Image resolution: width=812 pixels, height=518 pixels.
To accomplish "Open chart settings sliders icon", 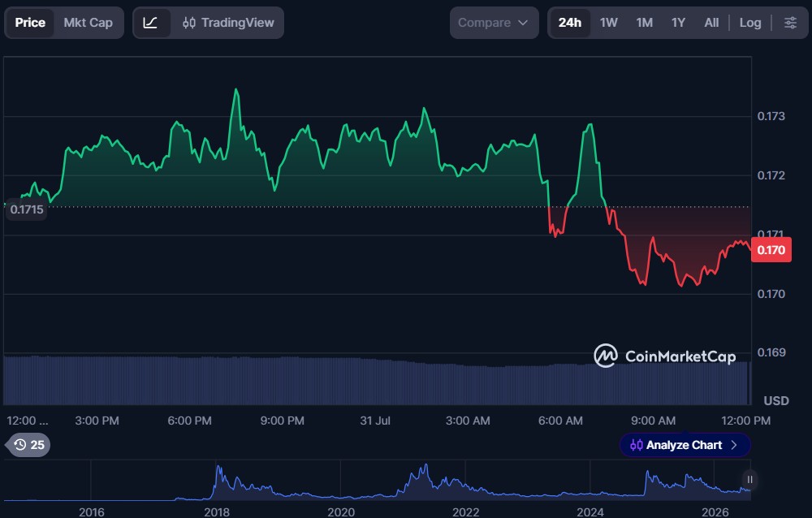I will [x=790, y=23].
